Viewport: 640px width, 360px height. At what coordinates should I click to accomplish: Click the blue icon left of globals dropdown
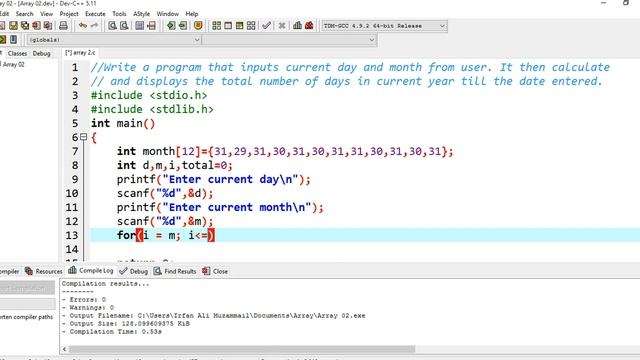[x=13, y=40]
